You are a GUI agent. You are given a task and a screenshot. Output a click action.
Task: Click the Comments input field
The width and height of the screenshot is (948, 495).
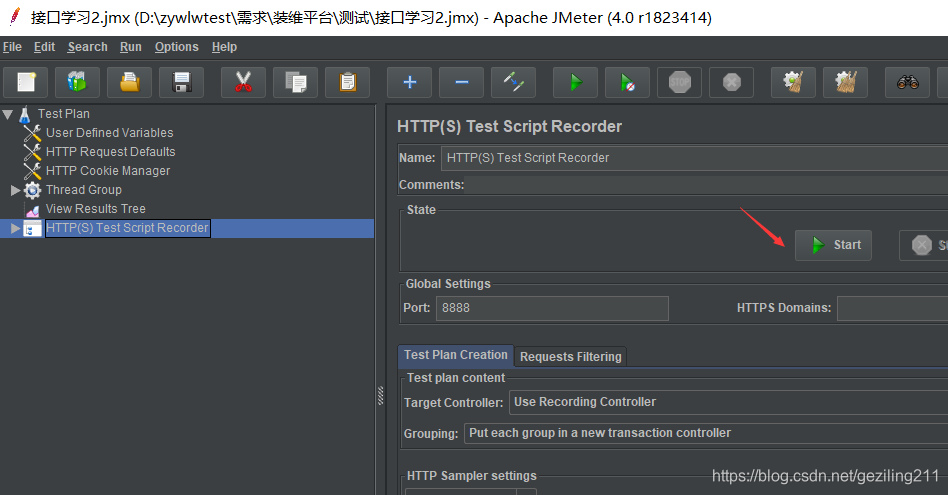click(706, 185)
